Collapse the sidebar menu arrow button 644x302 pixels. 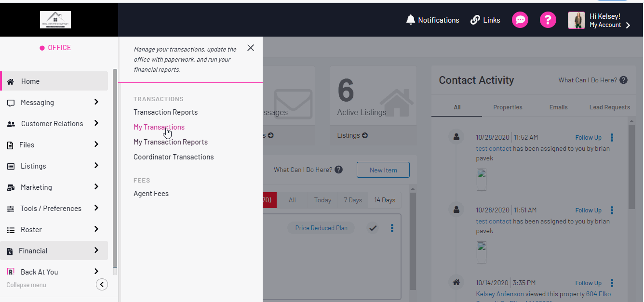point(102,285)
